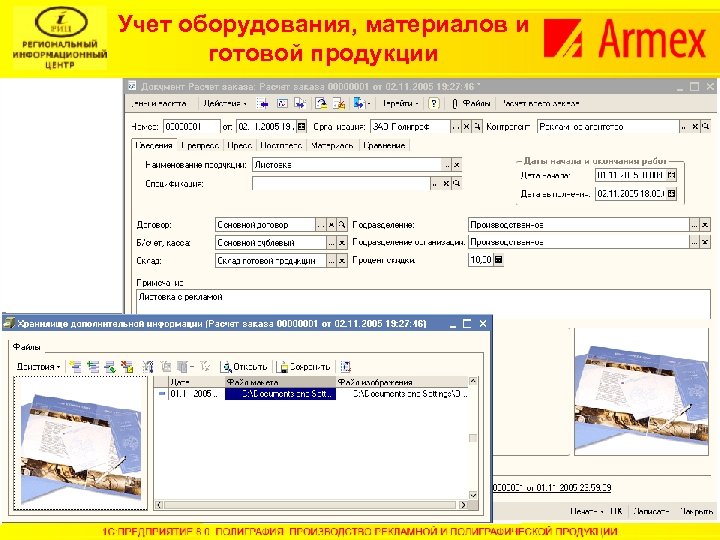Click the paperclip Файлы toolbar button
This screenshot has height=540, width=720.
(471, 104)
